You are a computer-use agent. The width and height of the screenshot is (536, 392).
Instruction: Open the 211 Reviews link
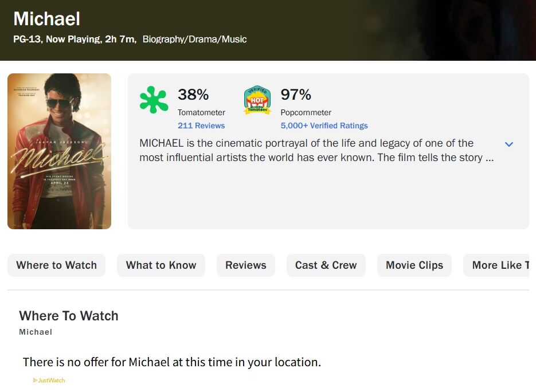pos(201,126)
